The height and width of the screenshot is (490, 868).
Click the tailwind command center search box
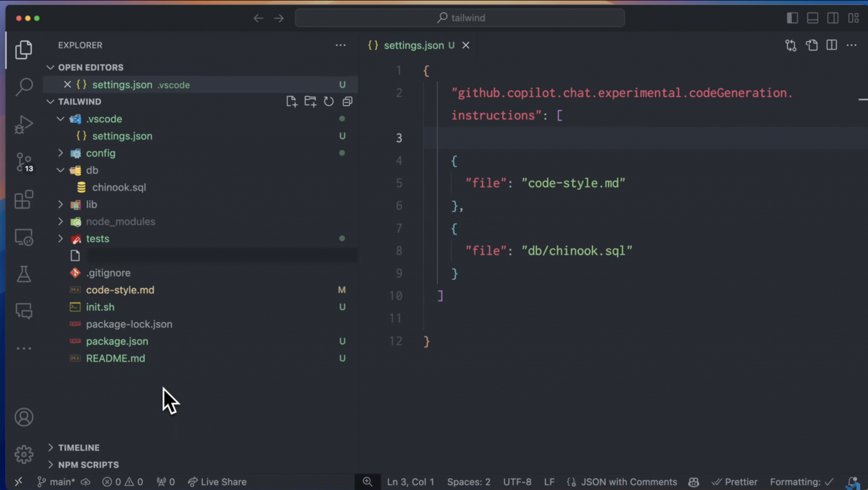[x=460, y=18]
